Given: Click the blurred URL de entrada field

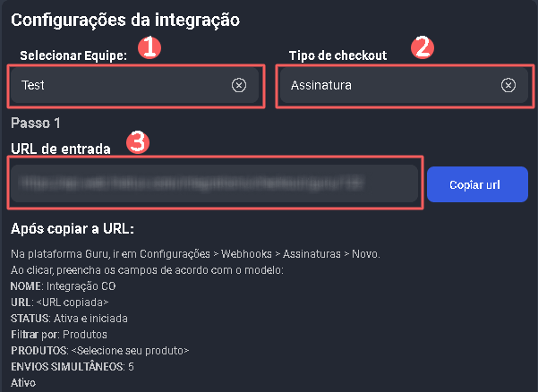Looking at the screenshot, I should 215,184.
